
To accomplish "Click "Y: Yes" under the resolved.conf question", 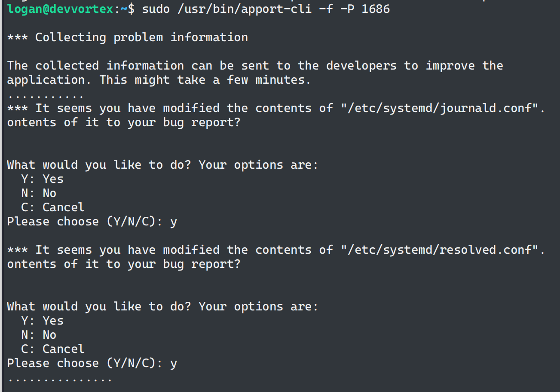I will [42, 321].
